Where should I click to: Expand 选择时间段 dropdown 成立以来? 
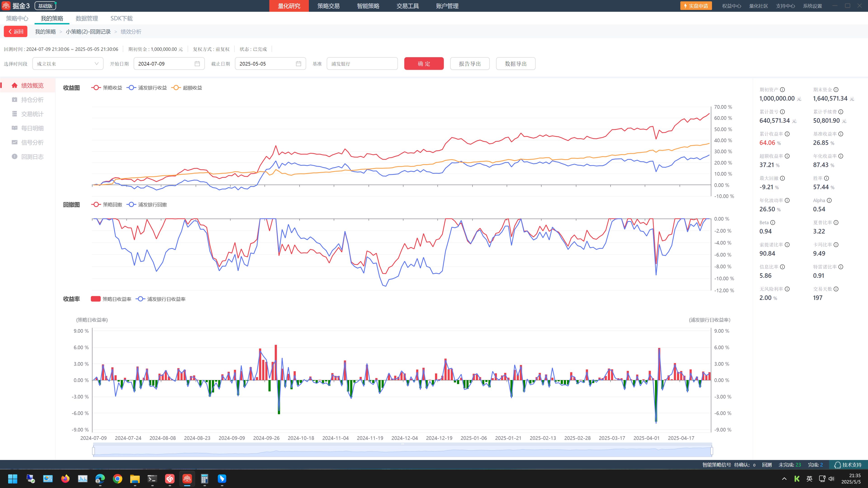pos(68,64)
